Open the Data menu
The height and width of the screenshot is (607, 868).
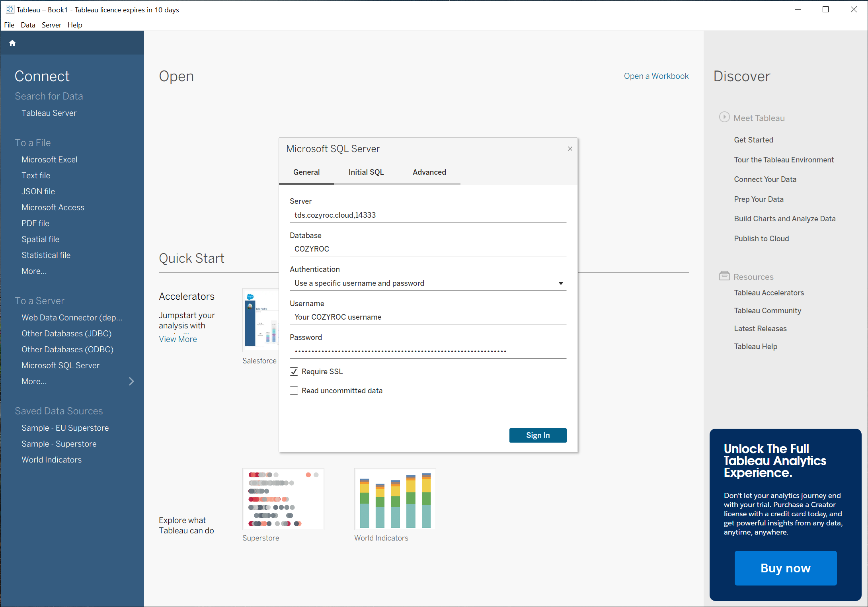pos(28,25)
